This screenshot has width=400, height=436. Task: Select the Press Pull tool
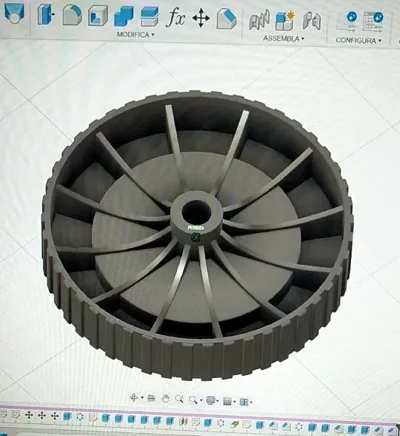coord(46,15)
